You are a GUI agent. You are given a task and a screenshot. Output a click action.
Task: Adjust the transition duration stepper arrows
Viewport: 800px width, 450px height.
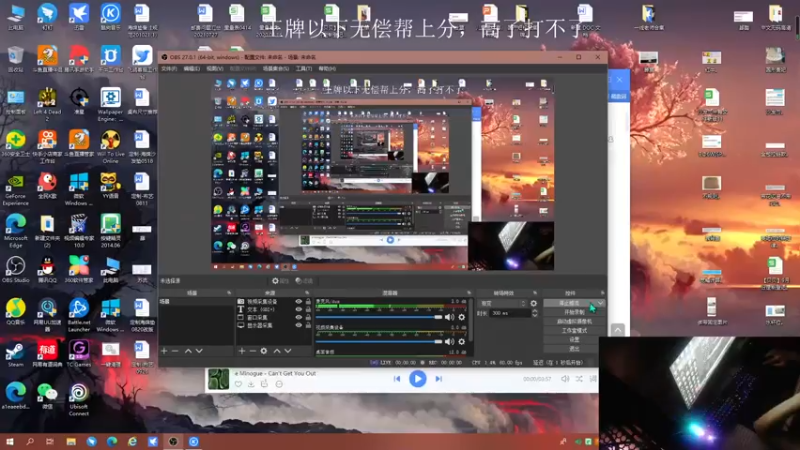(x=535, y=313)
